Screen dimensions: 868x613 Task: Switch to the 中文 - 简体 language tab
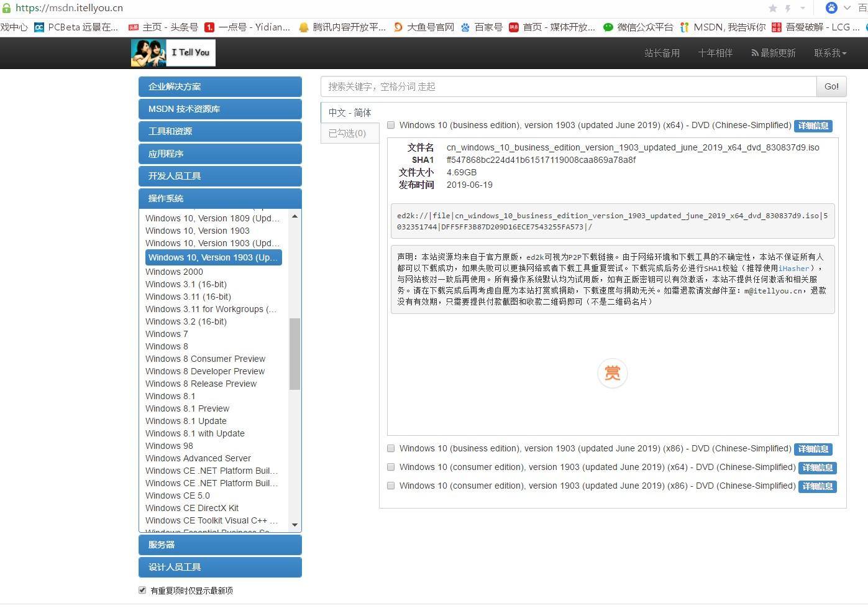pos(350,113)
